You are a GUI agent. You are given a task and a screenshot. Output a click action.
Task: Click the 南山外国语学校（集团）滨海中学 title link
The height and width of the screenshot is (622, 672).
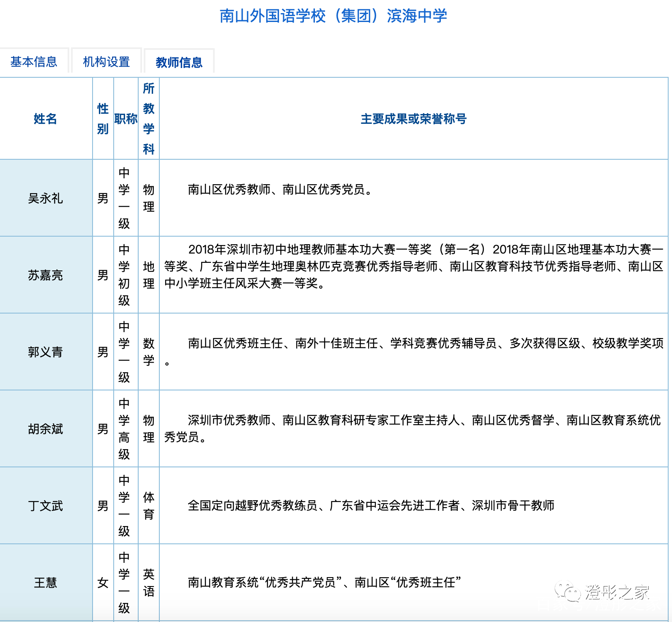333,16
